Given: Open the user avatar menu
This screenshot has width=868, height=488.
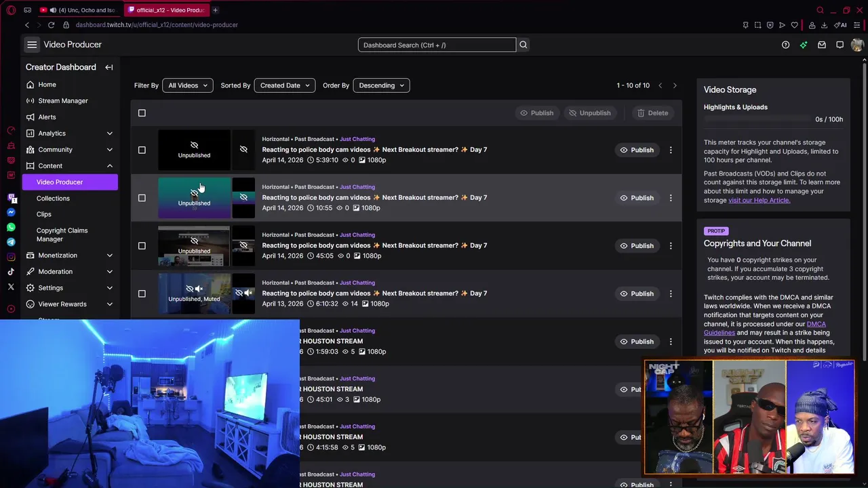Looking at the screenshot, I should coord(857,45).
